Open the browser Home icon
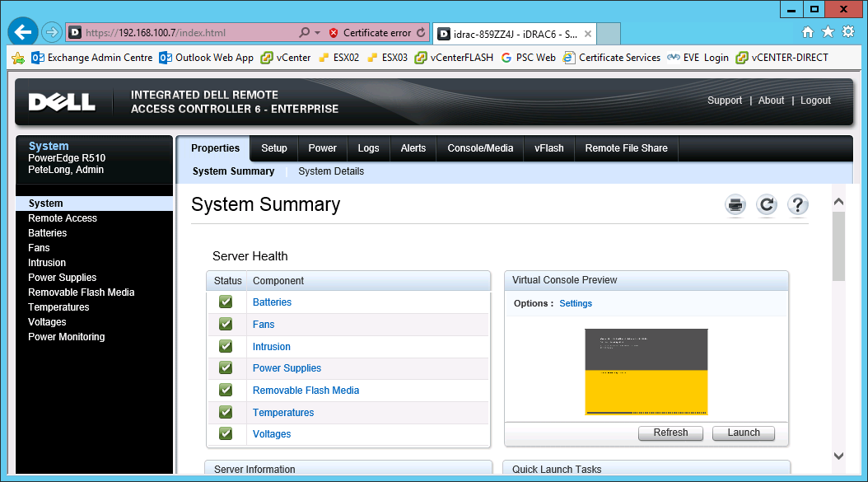Viewport: 868px width, 482px height. (808, 32)
